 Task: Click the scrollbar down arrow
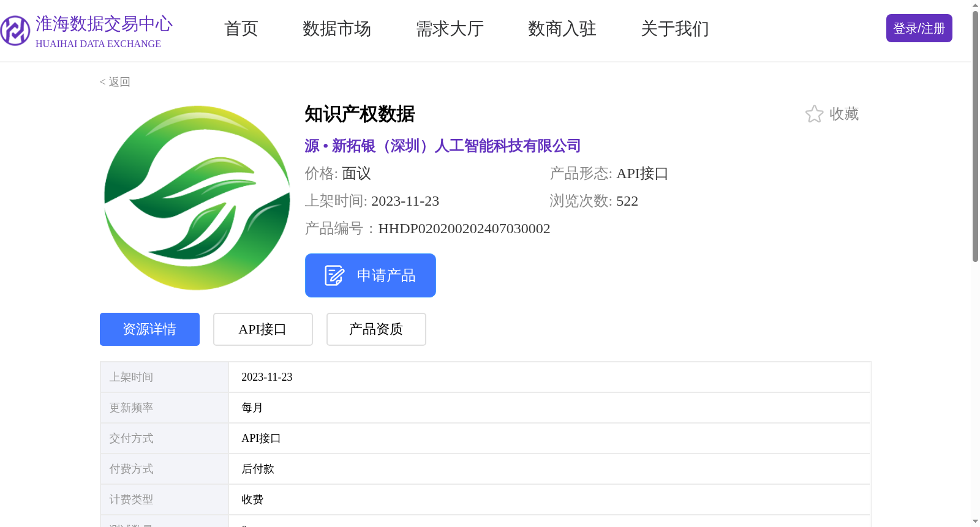976,522
